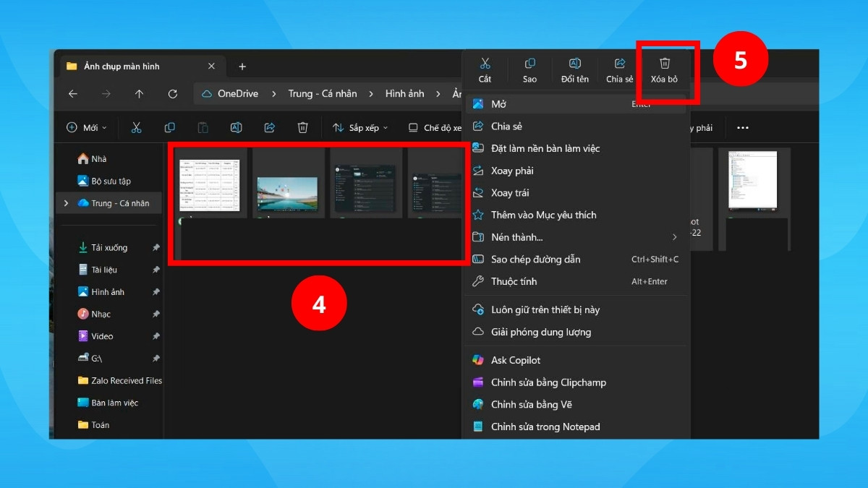
Task: Choose Xoay phải from context menu
Action: coord(512,171)
